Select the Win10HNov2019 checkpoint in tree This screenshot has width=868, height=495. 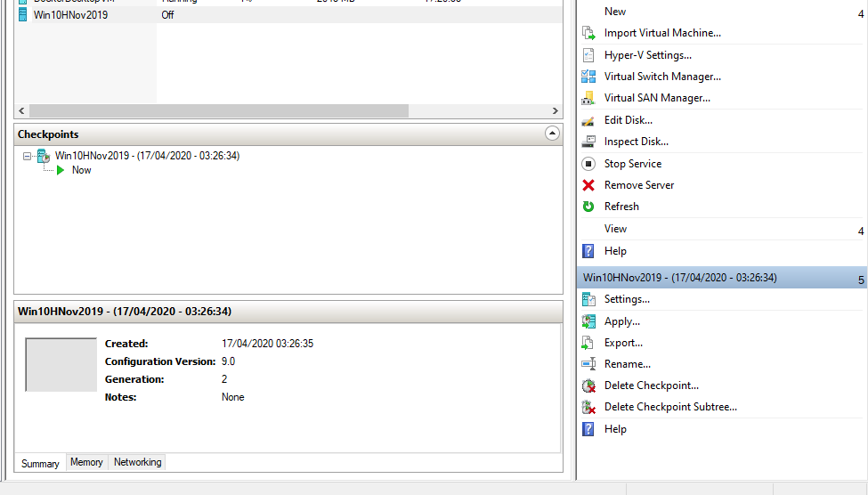point(147,156)
